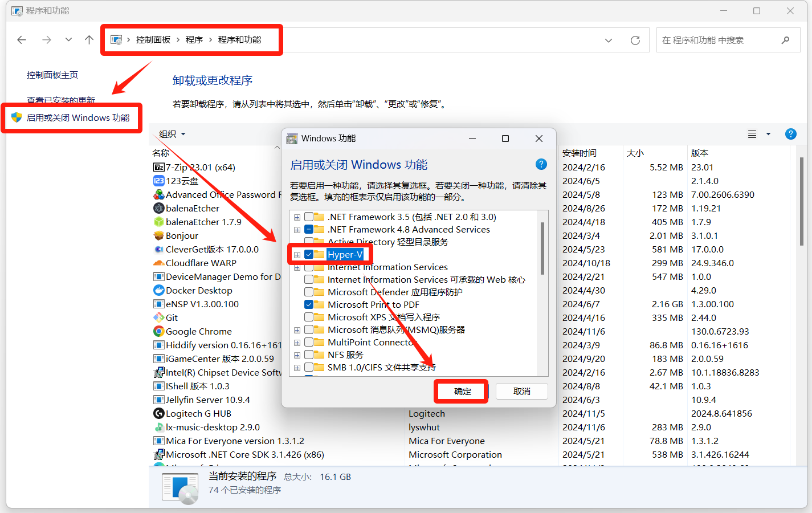
Task: Click the Back navigation arrow
Action: point(22,40)
